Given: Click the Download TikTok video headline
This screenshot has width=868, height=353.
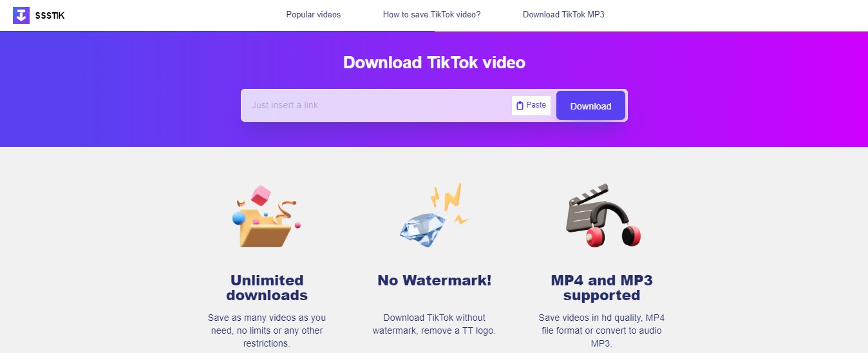Looking at the screenshot, I should pos(434,62).
